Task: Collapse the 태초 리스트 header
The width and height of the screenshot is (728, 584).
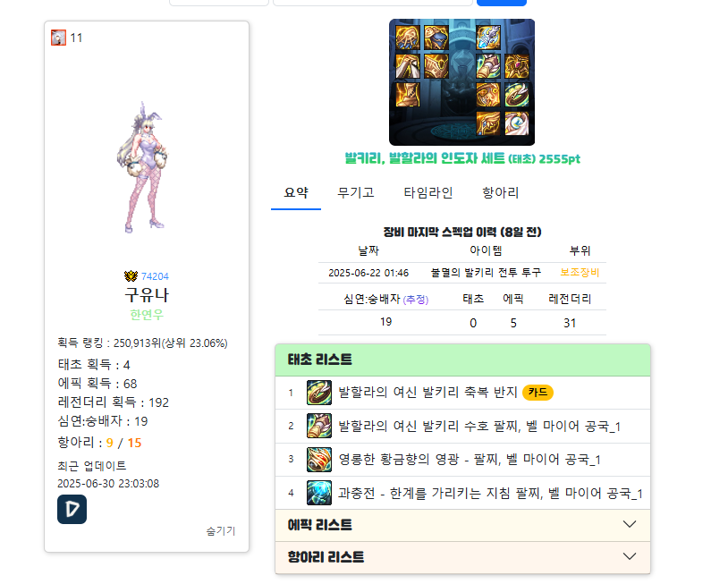Action: pos(462,360)
